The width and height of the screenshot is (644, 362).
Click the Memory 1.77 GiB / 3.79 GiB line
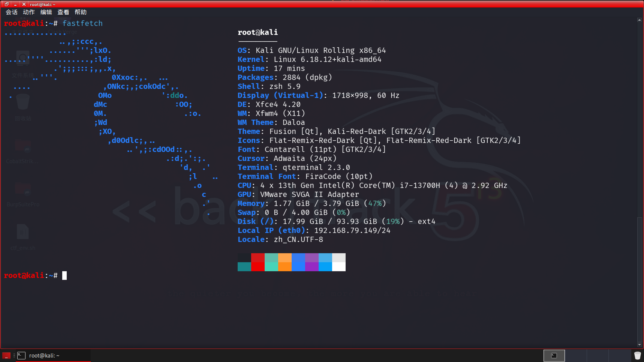312,203
